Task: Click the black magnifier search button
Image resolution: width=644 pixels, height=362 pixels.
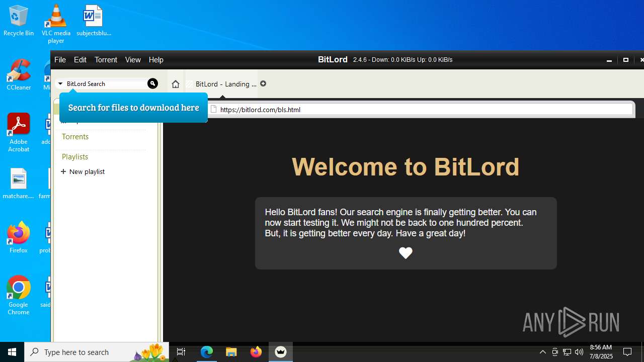Action: tap(152, 83)
